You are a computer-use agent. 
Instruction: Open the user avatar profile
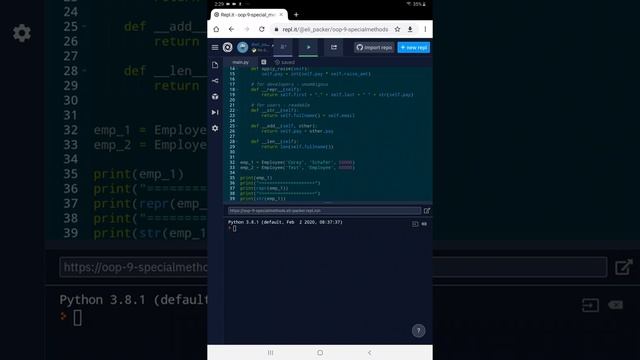coord(242,47)
